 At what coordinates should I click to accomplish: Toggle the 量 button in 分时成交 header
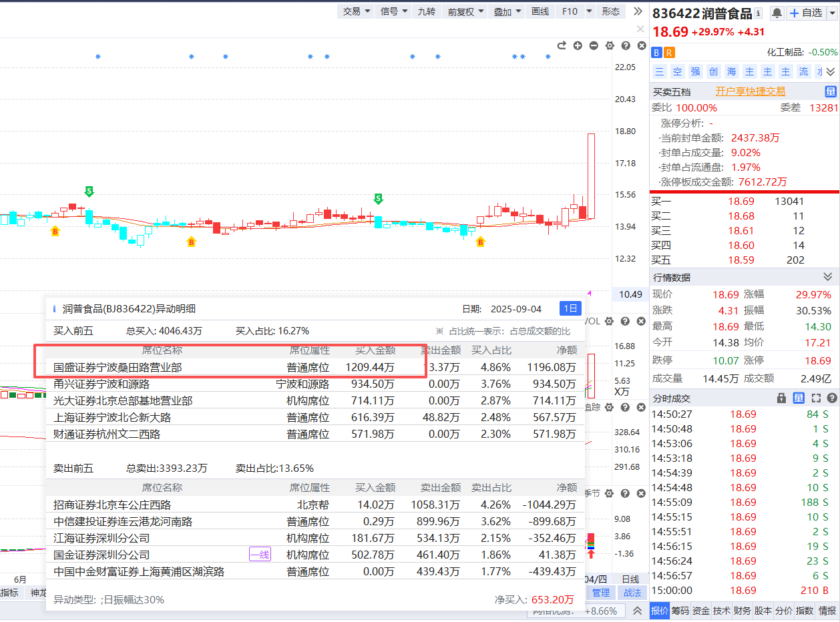coord(798,398)
